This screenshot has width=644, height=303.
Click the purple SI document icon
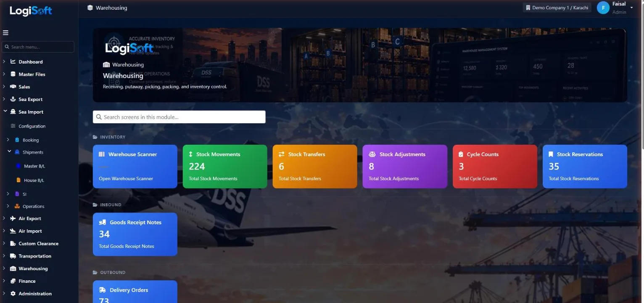pyautogui.click(x=17, y=194)
